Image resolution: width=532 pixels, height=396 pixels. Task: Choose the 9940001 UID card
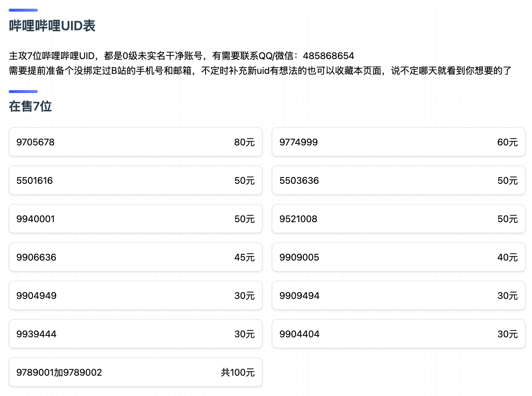tap(135, 219)
